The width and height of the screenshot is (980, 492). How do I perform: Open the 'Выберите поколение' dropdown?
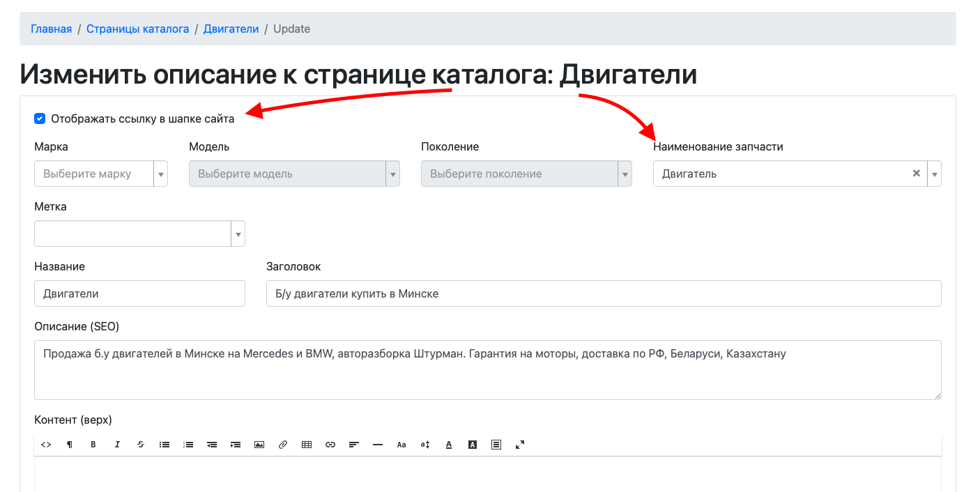(x=625, y=174)
